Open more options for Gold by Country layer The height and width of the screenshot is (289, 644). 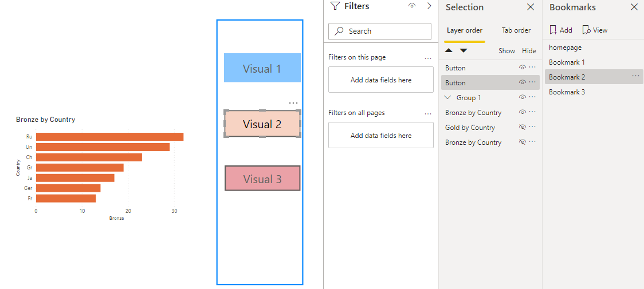532,126
